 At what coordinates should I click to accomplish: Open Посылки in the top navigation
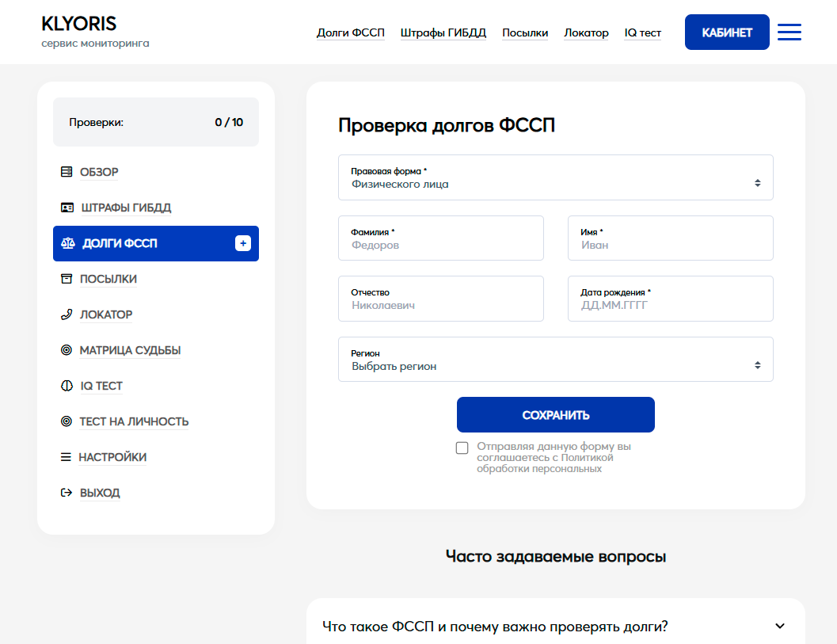pyautogui.click(x=525, y=32)
